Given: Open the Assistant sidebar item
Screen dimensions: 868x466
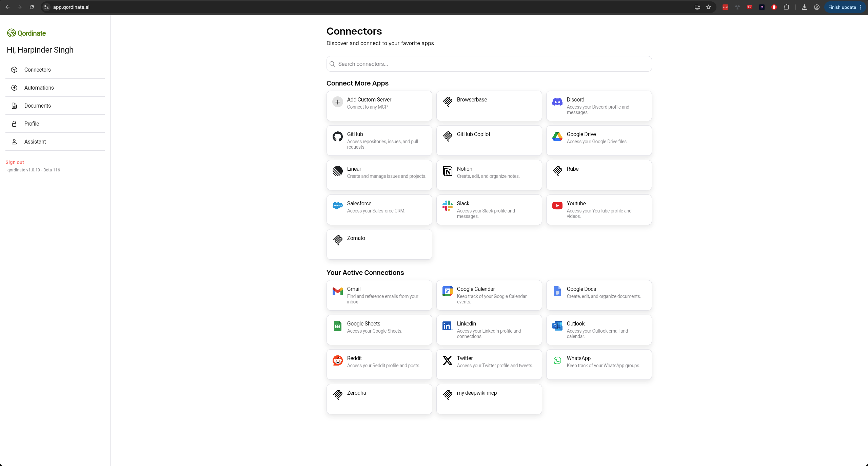Looking at the screenshot, I should click(55, 142).
